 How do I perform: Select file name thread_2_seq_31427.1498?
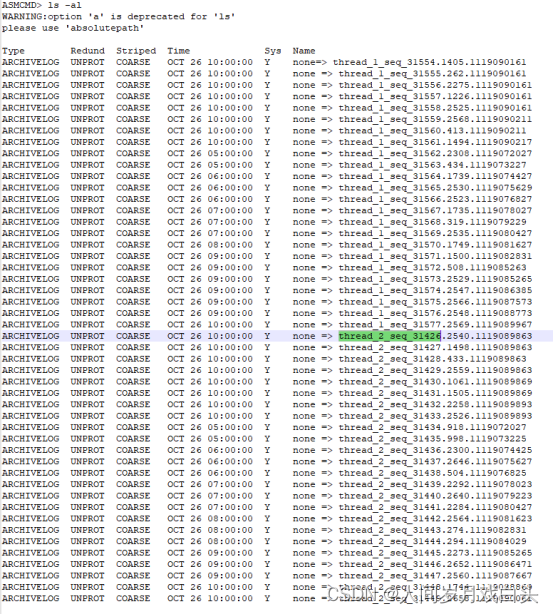(x=435, y=347)
